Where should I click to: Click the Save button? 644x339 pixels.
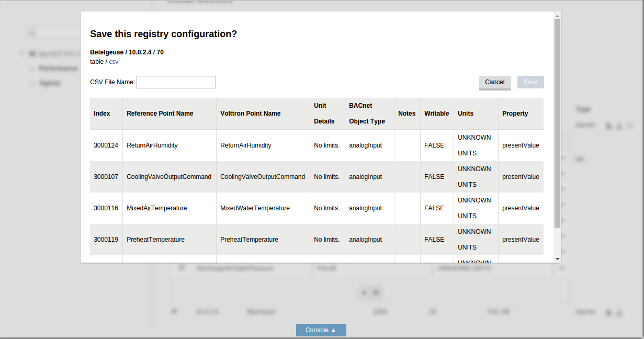530,82
